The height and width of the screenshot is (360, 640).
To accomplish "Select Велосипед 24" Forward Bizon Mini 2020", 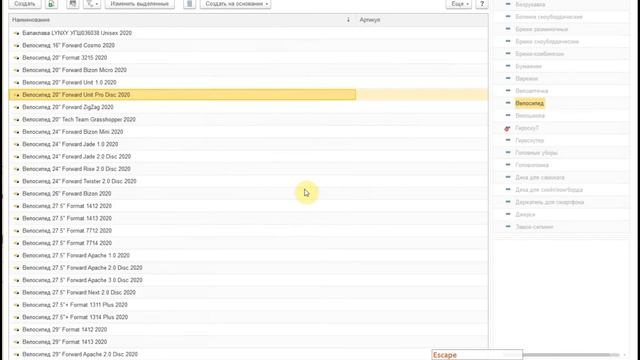I will click(248, 132).
